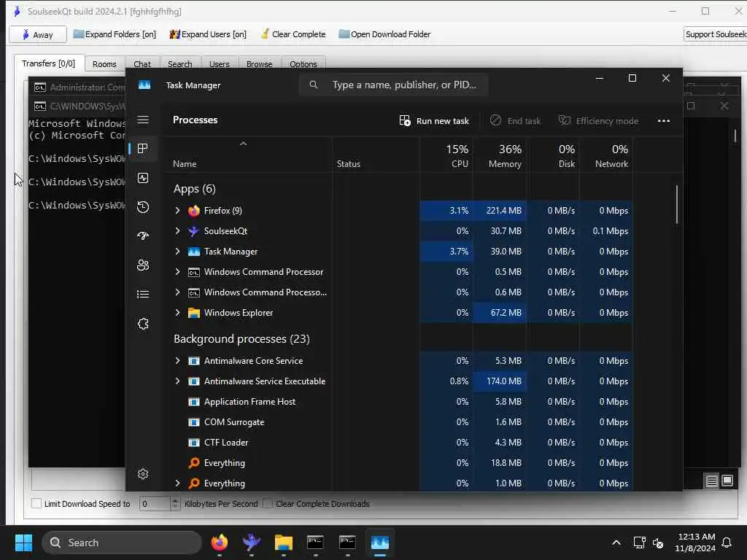The image size is (747, 560).
Task: Toggle Clear Complete Downloads checkbox
Action: 268,503
